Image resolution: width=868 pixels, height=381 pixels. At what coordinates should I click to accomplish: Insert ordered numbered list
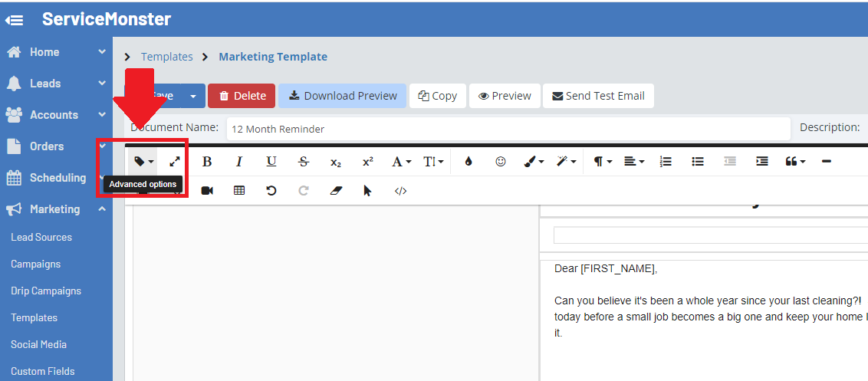tap(666, 162)
